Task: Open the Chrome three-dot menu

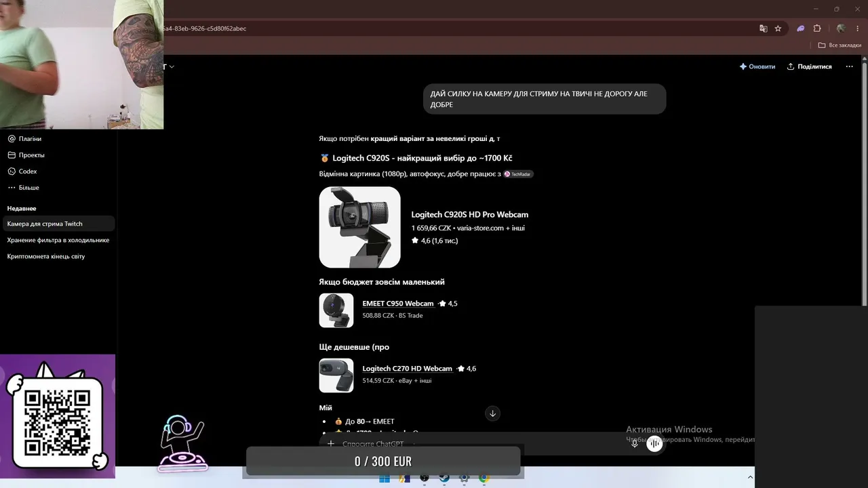Action: click(x=858, y=28)
